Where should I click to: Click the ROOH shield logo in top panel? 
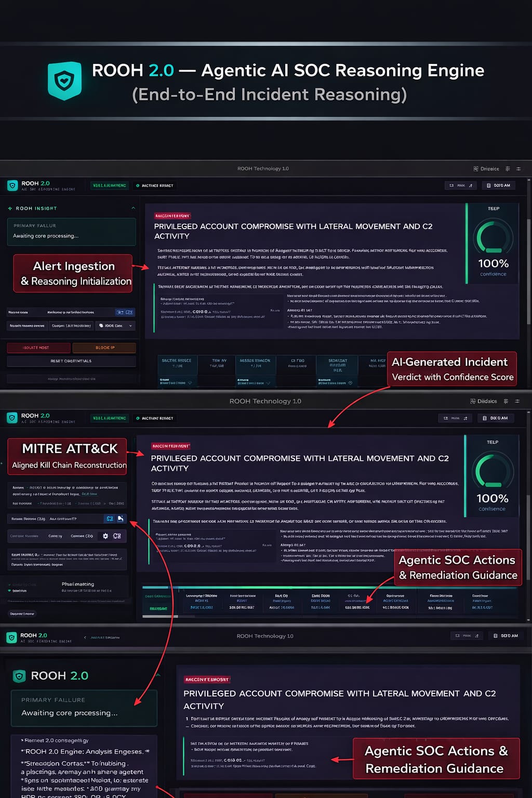(x=12, y=185)
